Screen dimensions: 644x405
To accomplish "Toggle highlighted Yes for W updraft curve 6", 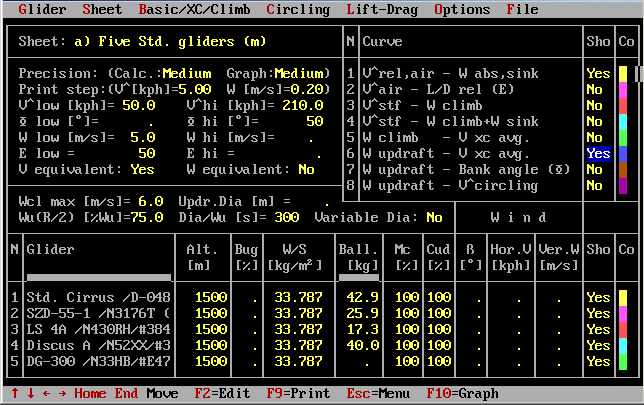I will 598,153.
